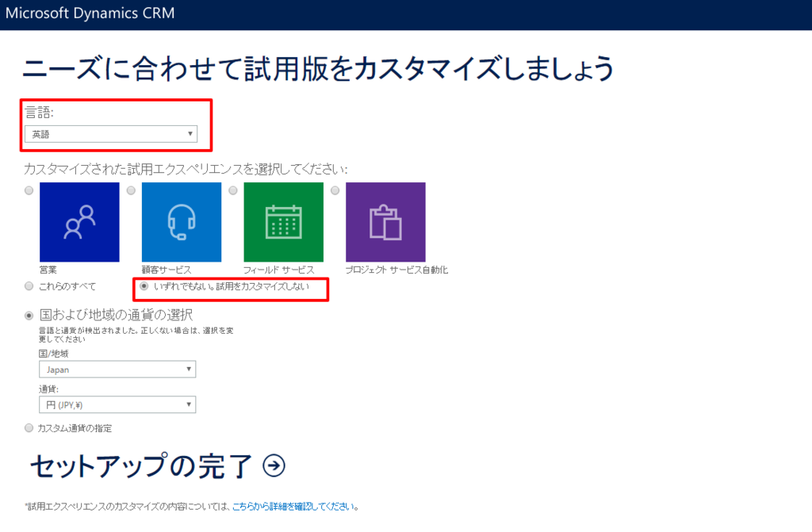The height and width of the screenshot is (532, 812).
Task: Click the Field Service (フィールド サービス) calendar tile
Action: tap(283, 222)
